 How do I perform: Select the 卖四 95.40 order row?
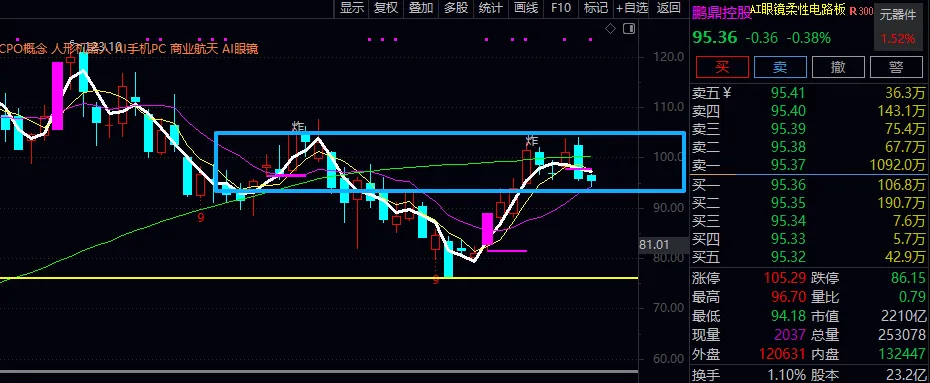coord(808,110)
